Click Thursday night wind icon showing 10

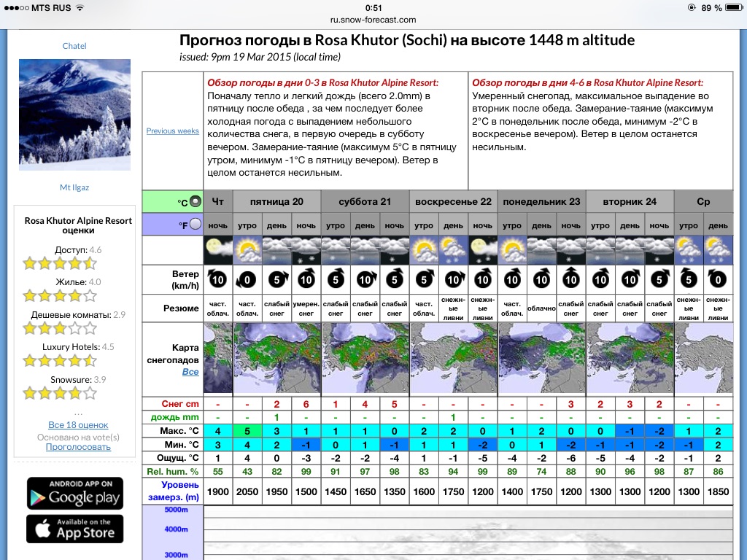click(218, 279)
